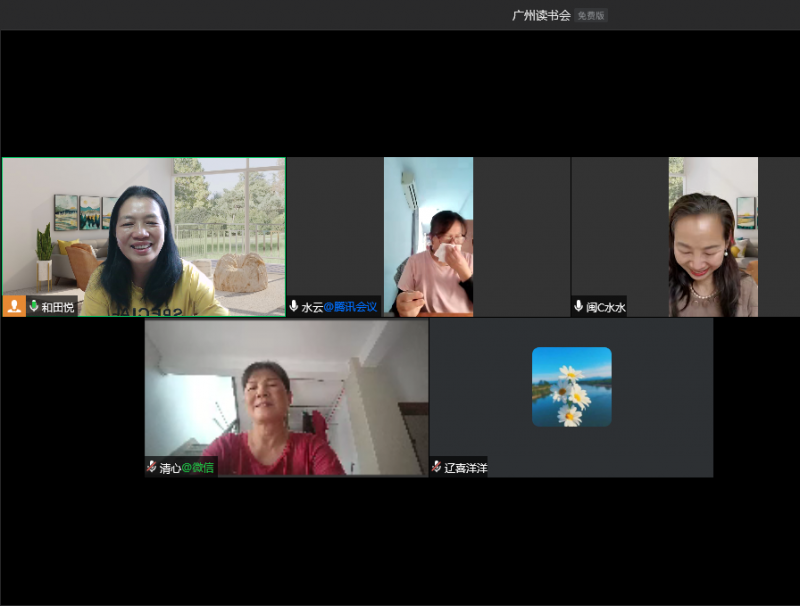Screen dimensions: 800x606
Task: Click the daisy flower avatar of 辽喜洋洋
Action: 571,387
